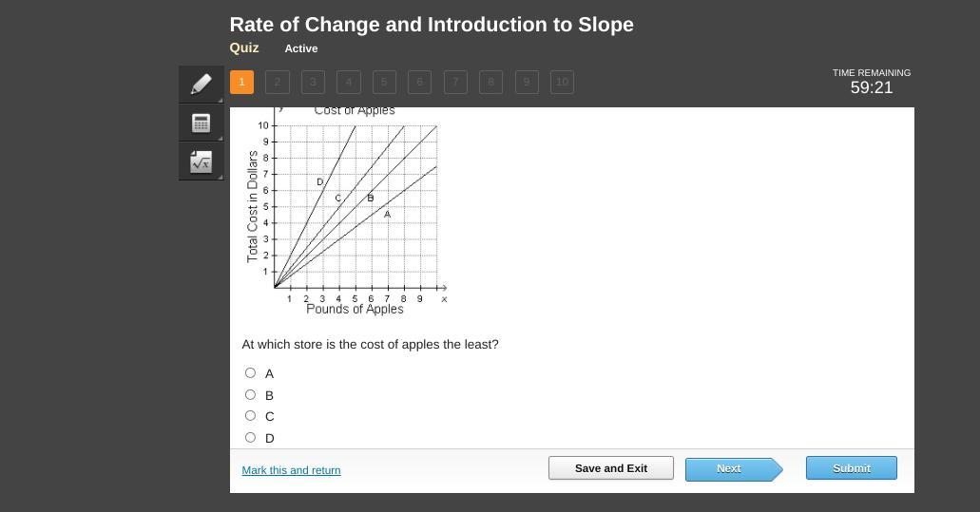This screenshot has width=980, height=512.
Task: Jump to question 2
Action: 278,82
